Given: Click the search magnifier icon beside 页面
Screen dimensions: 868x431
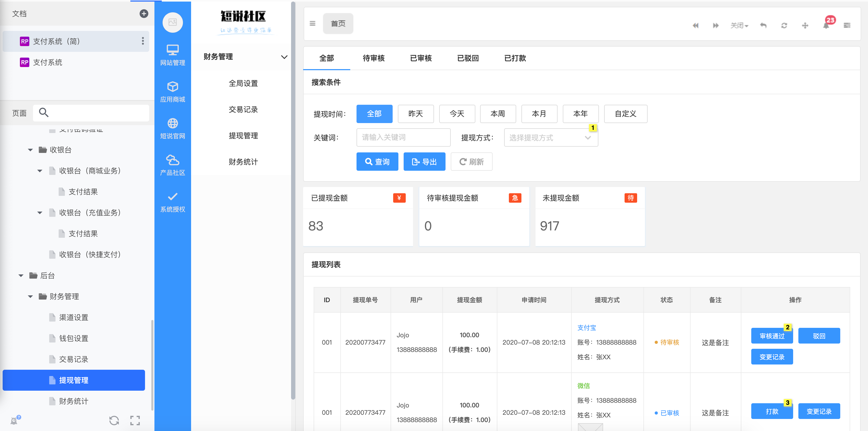Looking at the screenshot, I should coord(44,112).
